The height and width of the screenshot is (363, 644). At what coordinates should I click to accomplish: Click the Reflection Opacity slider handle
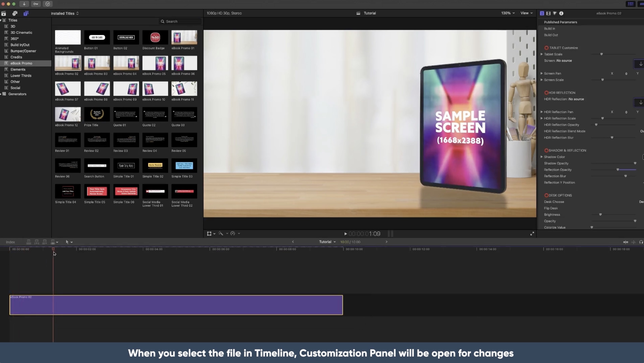pyautogui.click(x=617, y=170)
